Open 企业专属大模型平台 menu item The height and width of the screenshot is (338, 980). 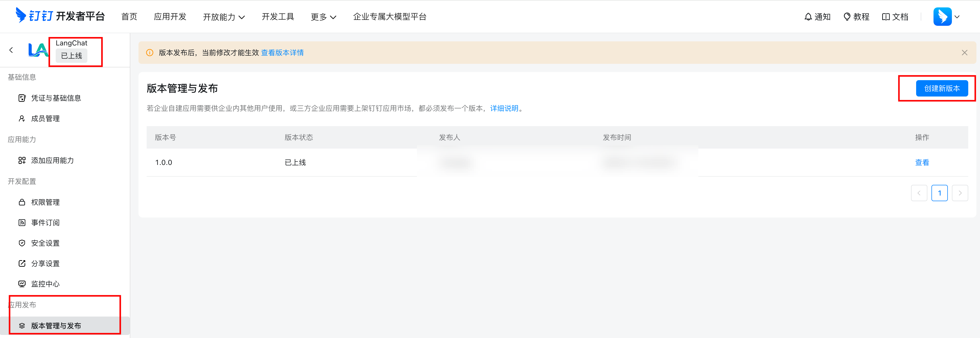pos(390,17)
